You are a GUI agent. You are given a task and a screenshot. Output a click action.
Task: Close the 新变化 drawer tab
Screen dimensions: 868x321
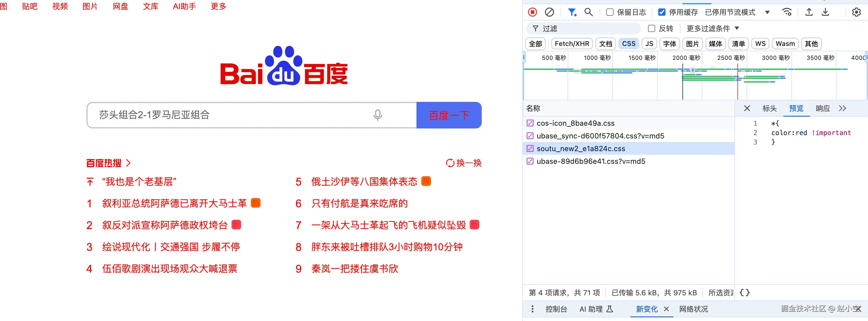666,309
